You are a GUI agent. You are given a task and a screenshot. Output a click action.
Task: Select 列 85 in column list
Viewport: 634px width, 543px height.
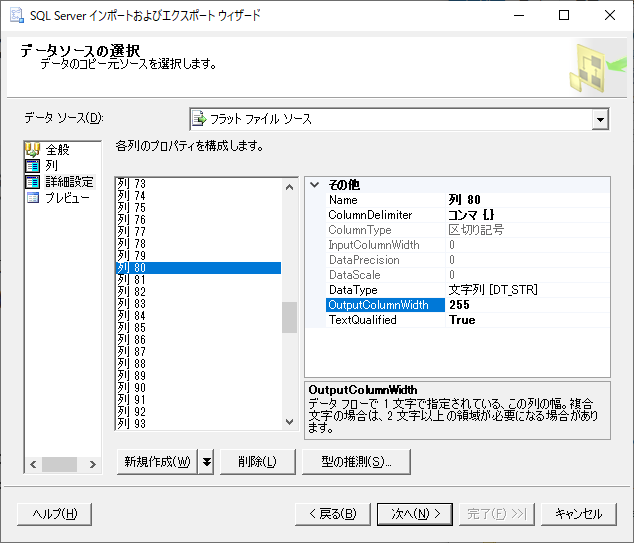(199, 328)
